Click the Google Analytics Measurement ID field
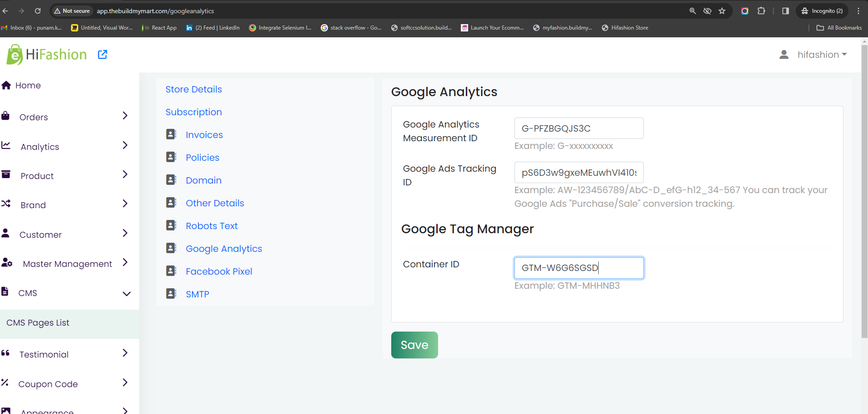868x414 pixels. (579, 128)
